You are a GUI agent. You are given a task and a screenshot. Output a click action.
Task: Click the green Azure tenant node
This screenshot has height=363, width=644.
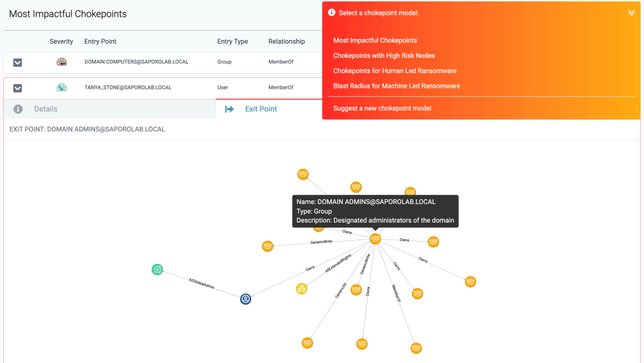click(x=158, y=270)
